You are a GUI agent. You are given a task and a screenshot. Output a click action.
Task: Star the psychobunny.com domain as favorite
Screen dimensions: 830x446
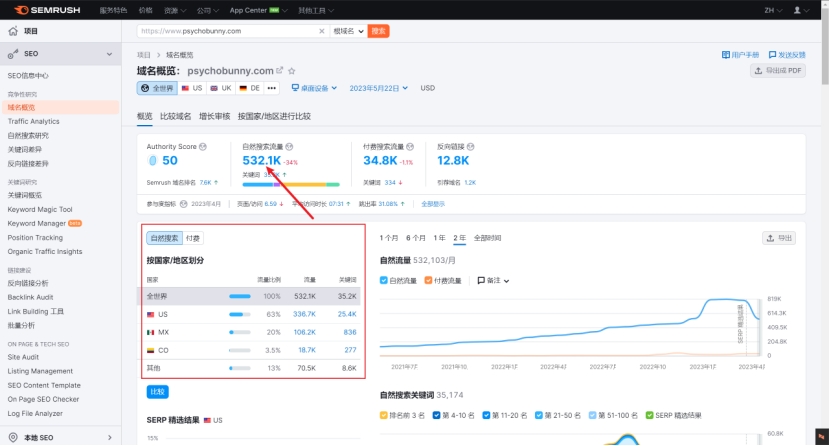(292, 71)
